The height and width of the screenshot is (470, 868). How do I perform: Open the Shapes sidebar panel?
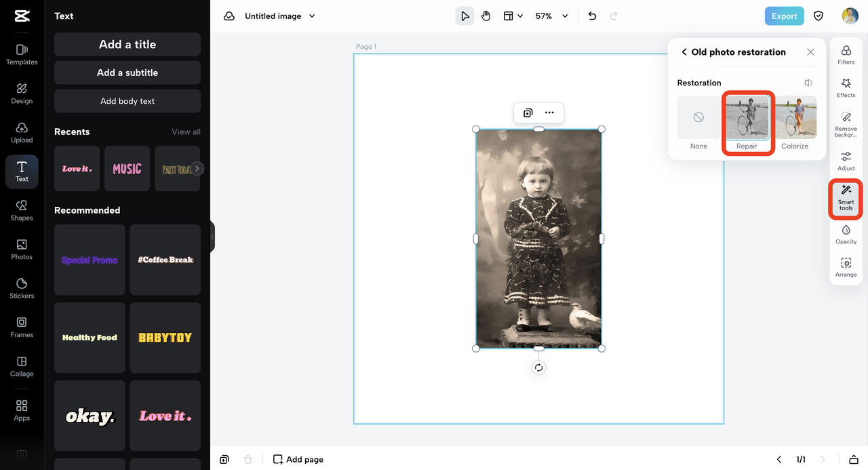[22, 210]
